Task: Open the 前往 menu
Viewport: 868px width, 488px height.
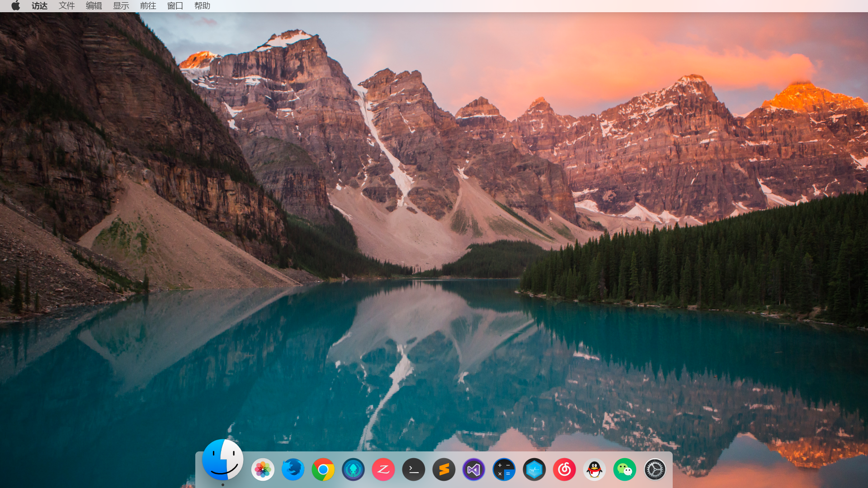Action: (x=148, y=6)
